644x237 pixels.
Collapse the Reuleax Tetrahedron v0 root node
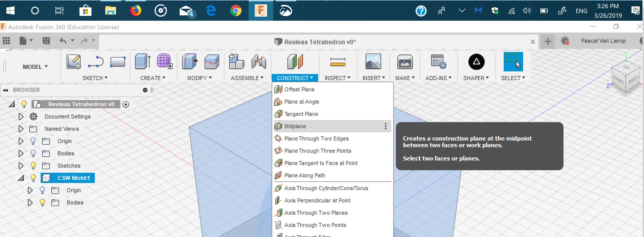(12, 104)
